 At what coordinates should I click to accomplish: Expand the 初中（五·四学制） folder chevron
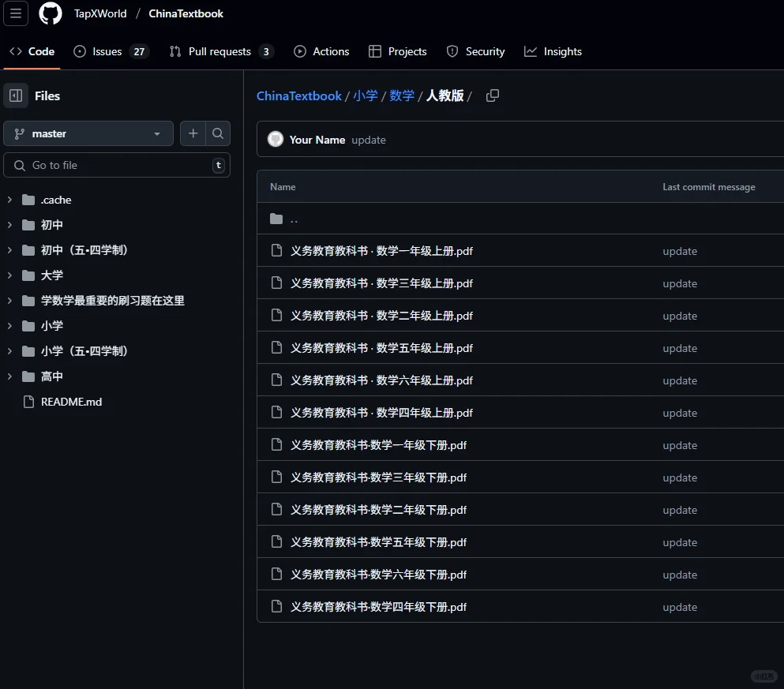tap(9, 250)
